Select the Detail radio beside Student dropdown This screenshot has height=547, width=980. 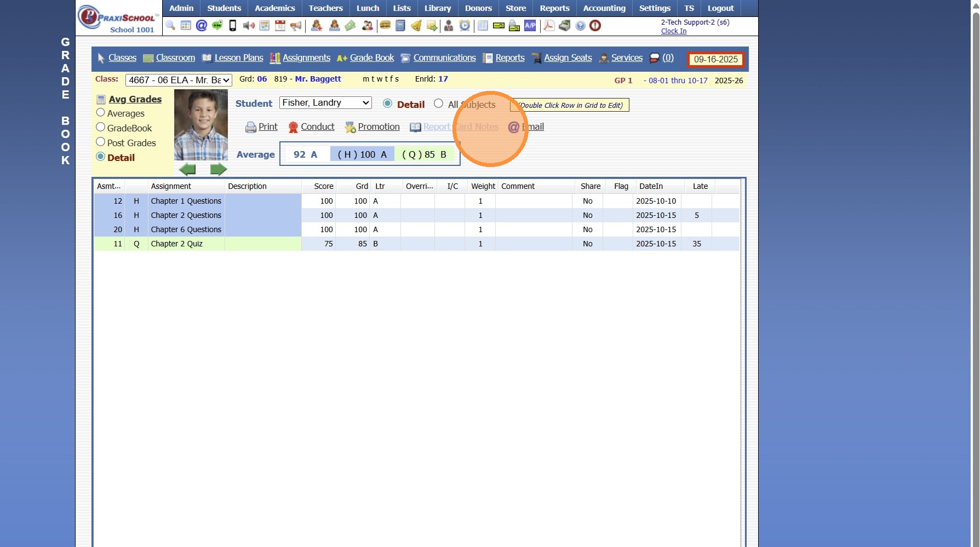[387, 103]
